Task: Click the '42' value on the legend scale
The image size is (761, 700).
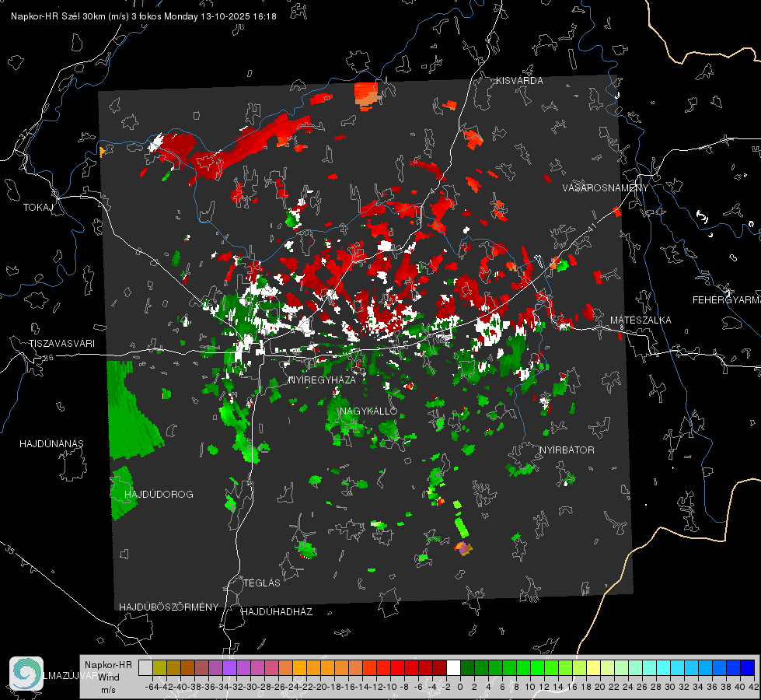Action: point(753,687)
